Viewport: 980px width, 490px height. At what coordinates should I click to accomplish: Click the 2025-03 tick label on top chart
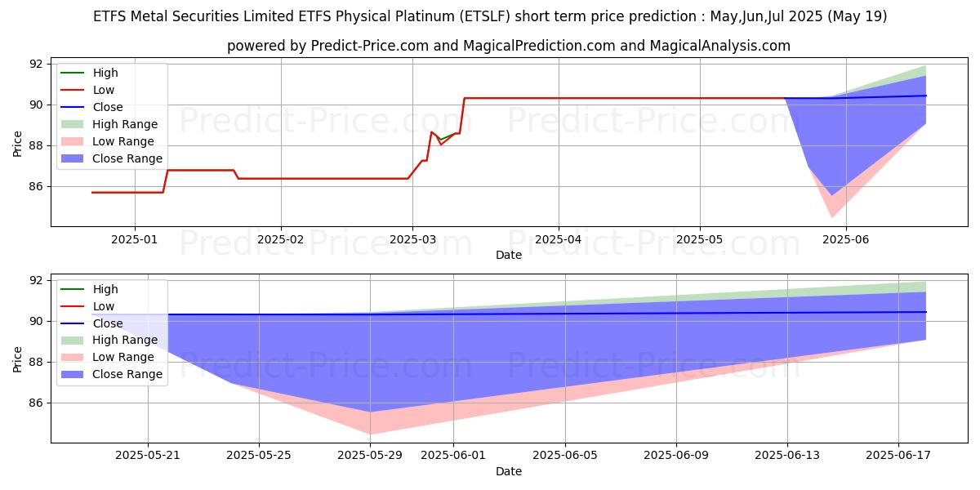(412, 240)
